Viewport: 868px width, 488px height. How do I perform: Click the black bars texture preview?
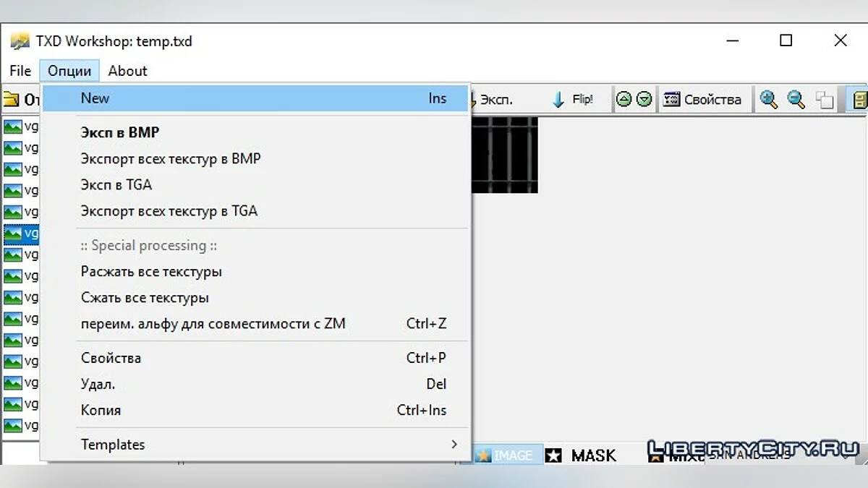[504, 155]
